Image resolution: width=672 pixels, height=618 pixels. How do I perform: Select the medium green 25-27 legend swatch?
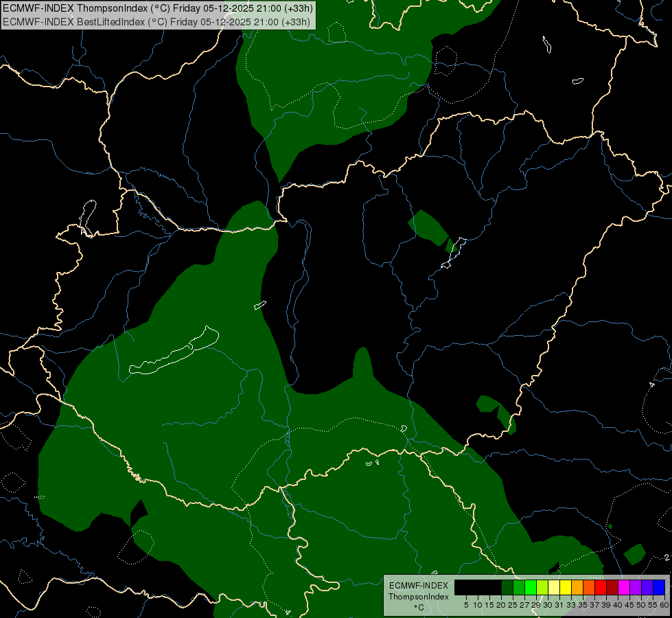point(519,587)
